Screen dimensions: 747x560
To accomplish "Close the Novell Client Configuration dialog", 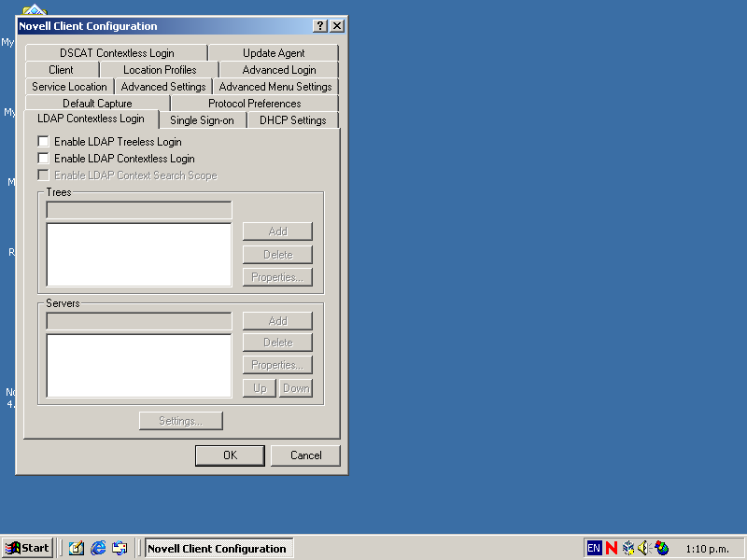I will click(x=337, y=26).
